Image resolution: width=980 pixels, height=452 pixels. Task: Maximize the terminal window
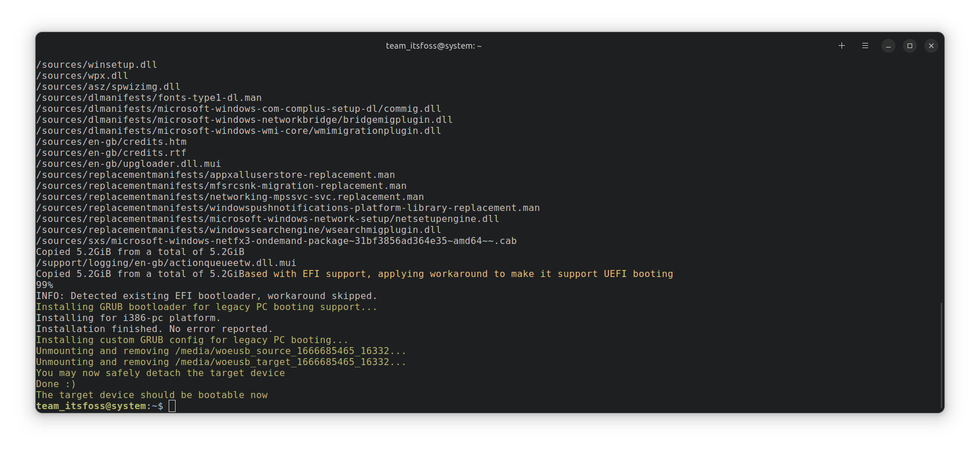pos(910,46)
